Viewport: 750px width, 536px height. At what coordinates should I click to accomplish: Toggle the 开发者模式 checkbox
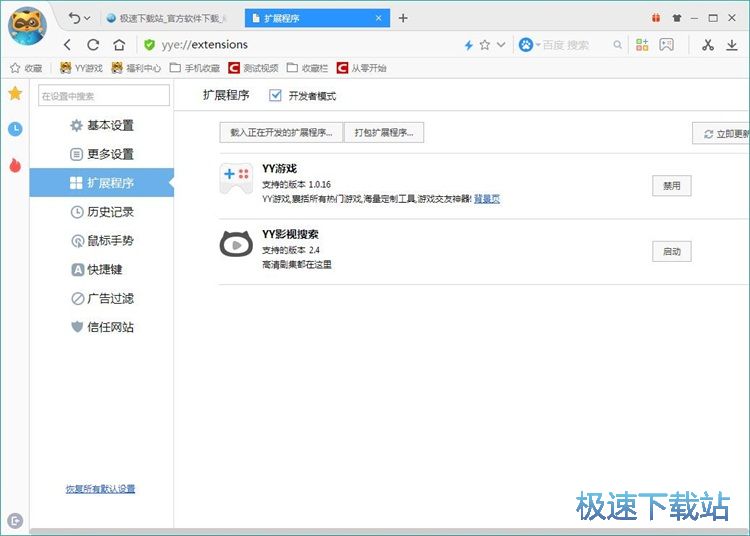coord(275,95)
